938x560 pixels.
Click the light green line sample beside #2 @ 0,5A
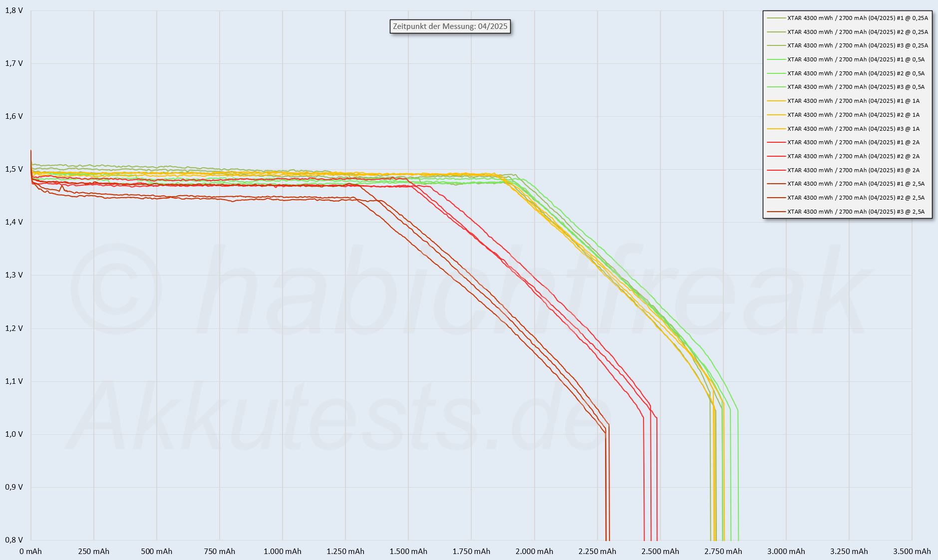[x=776, y=73]
